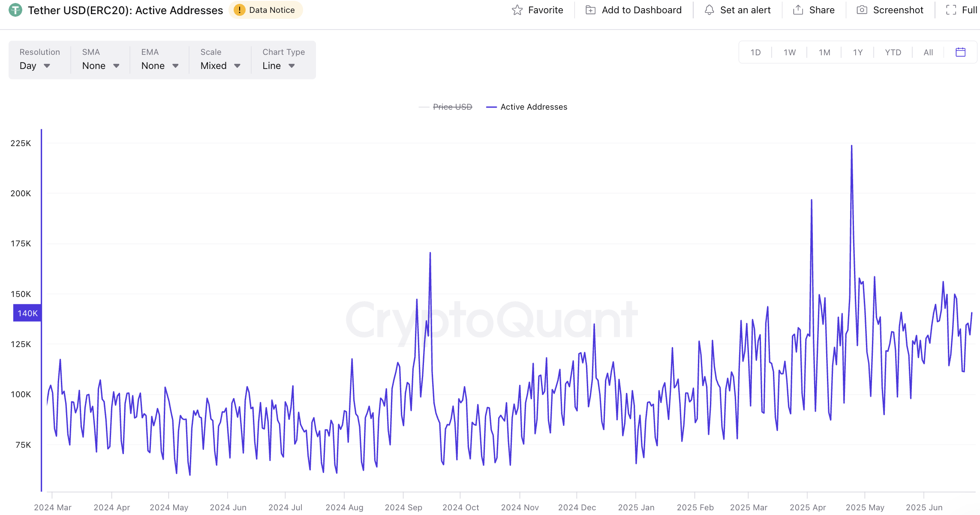Click the Add to Dashboard icon

(x=590, y=10)
